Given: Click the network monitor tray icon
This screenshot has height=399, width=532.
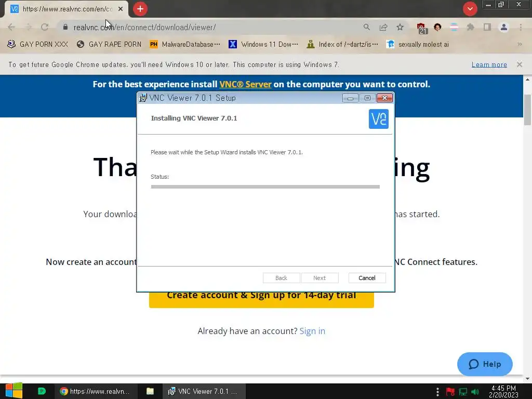Looking at the screenshot, I should coord(463,392).
